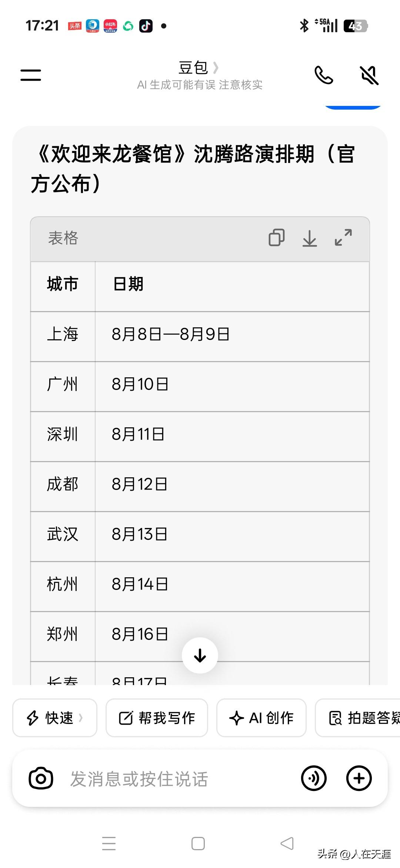Select the 帮我写作 shortcut

click(x=157, y=718)
